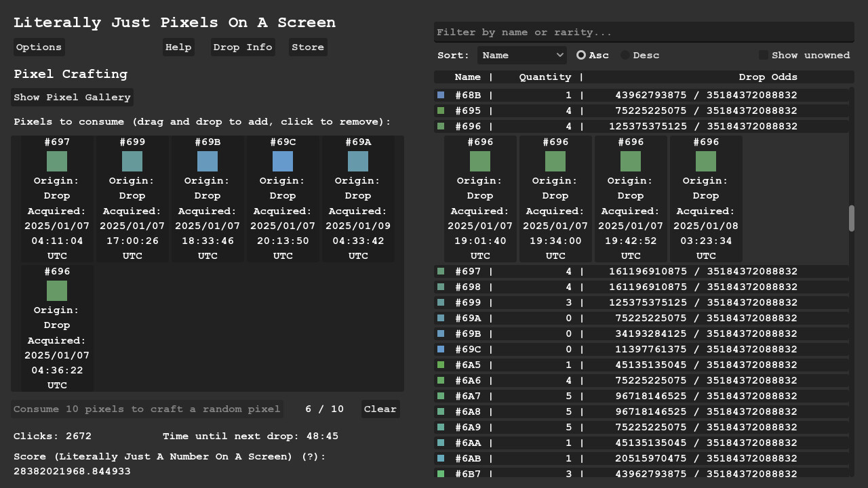Open the Drop Info panel
Viewport: 868px width, 488px height.
click(243, 47)
